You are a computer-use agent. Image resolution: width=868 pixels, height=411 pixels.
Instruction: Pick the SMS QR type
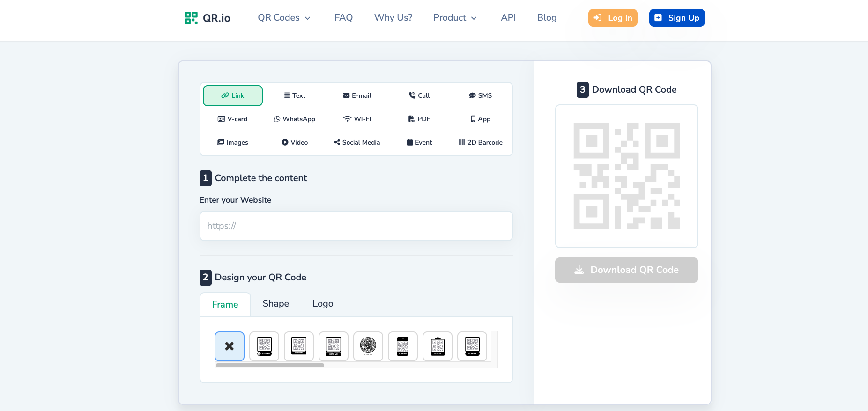click(x=480, y=95)
